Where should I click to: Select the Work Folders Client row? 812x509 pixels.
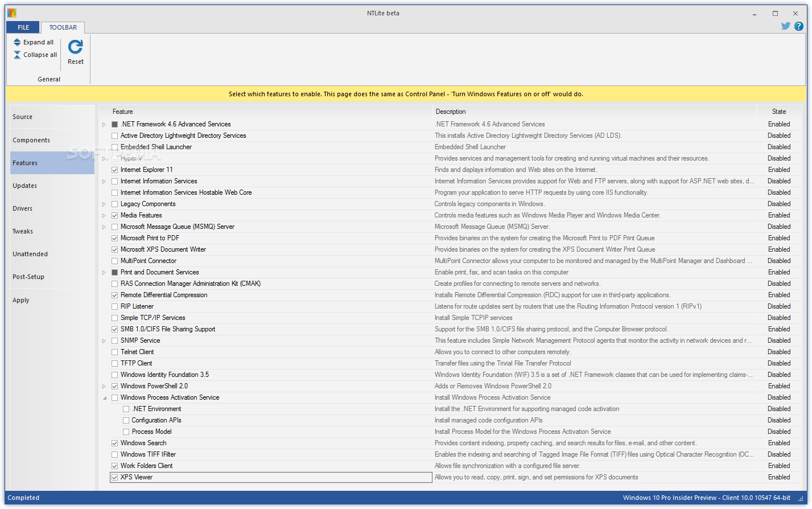[x=450, y=466]
